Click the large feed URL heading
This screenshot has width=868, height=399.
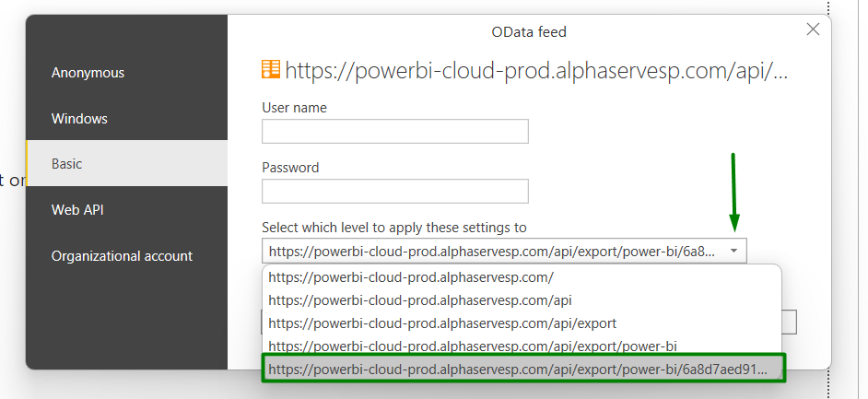point(536,71)
